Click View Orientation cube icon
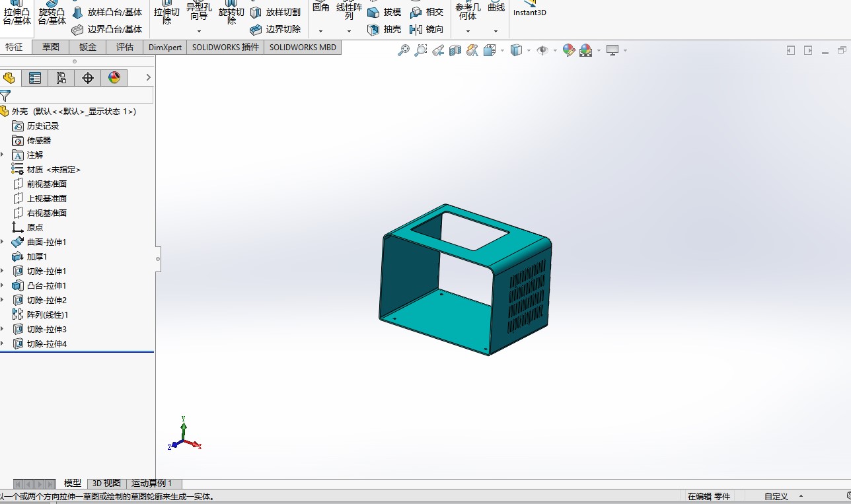 [x=490, y=50]
